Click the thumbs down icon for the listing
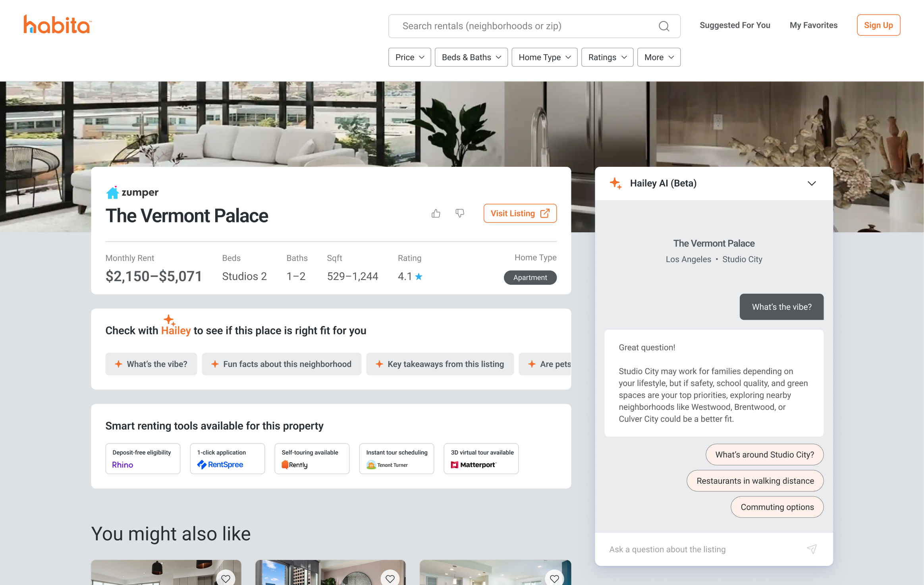Viewport: 924px width, 585px height. tap(460, 214)
